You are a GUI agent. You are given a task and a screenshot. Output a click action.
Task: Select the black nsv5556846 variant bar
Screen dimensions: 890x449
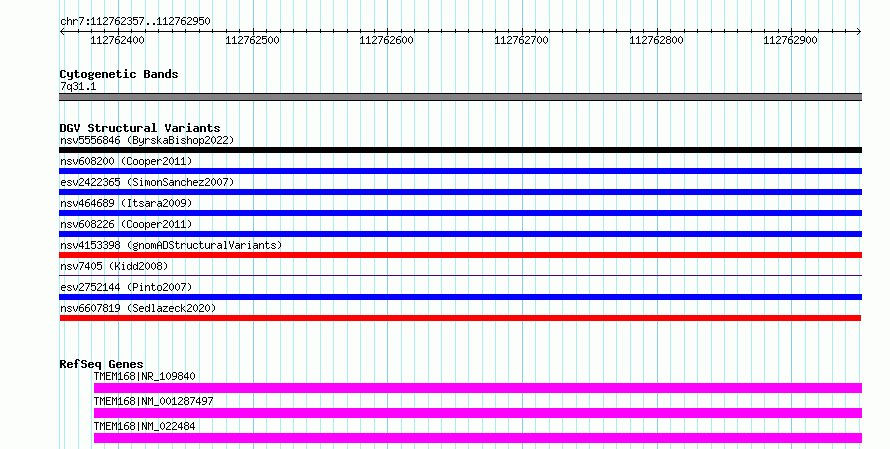coord(460,150)
